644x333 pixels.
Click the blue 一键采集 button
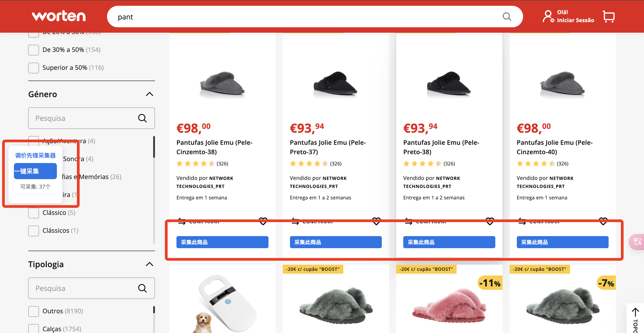click(x=35, y=171)
